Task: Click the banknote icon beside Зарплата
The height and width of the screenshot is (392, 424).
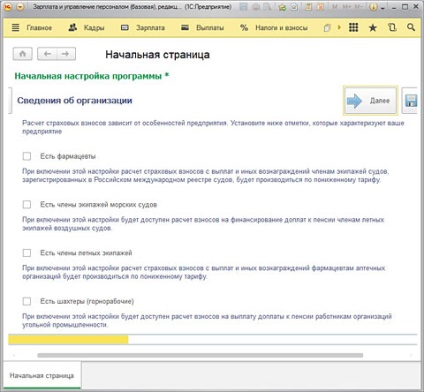Action: 125,28
